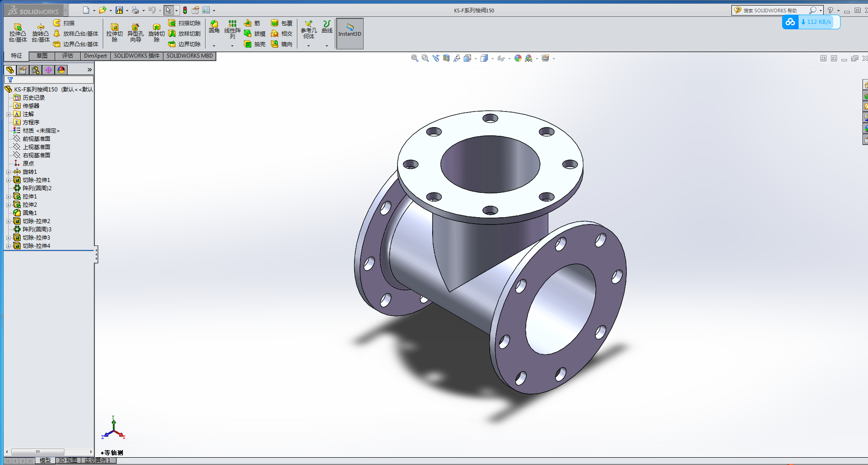Open the 圆角 fillet dropdown arrow
Screen dimensions: 868x465
[214, 46]
